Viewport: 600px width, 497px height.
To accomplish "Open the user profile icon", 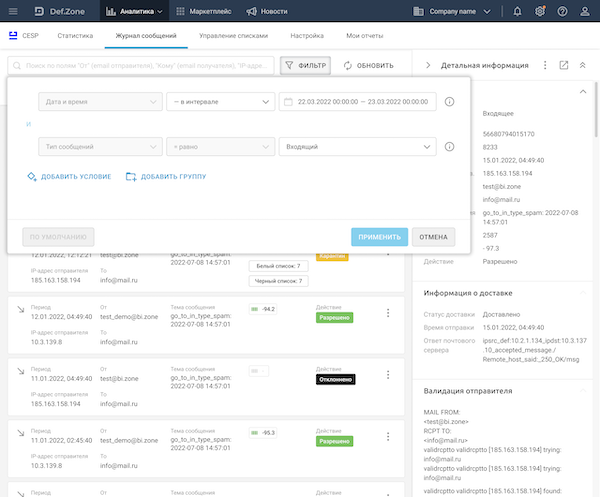I will click(585, 11).
